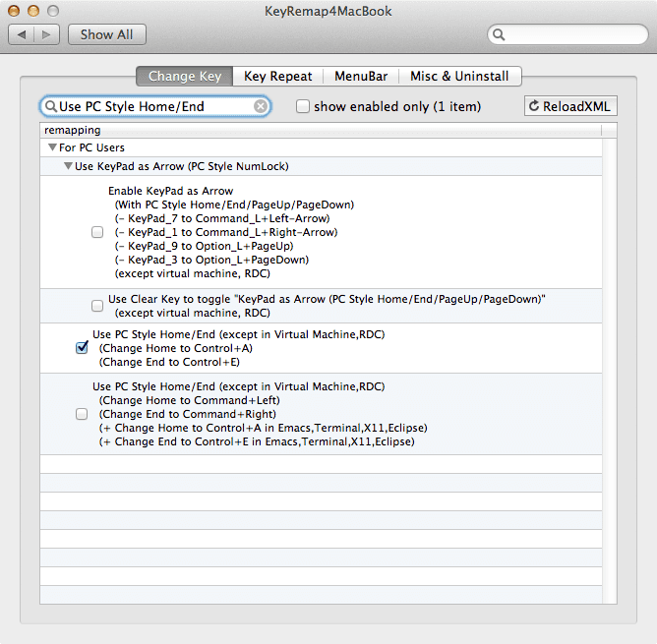
Task: Enable show enabled only checkbox
Action: [303, 106]
